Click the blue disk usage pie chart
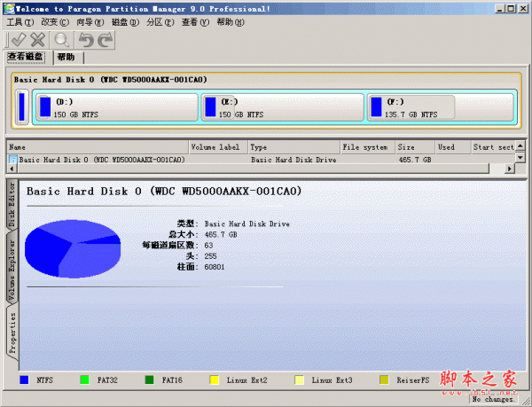532x407 pixels. coord(73,248)
